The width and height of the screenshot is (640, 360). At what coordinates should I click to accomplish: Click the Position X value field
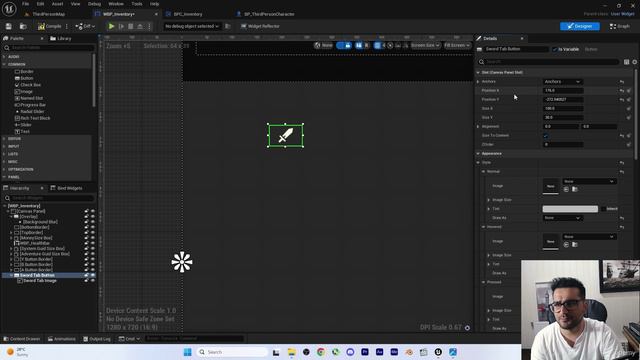pyautogui.click(x=563, y=91)
